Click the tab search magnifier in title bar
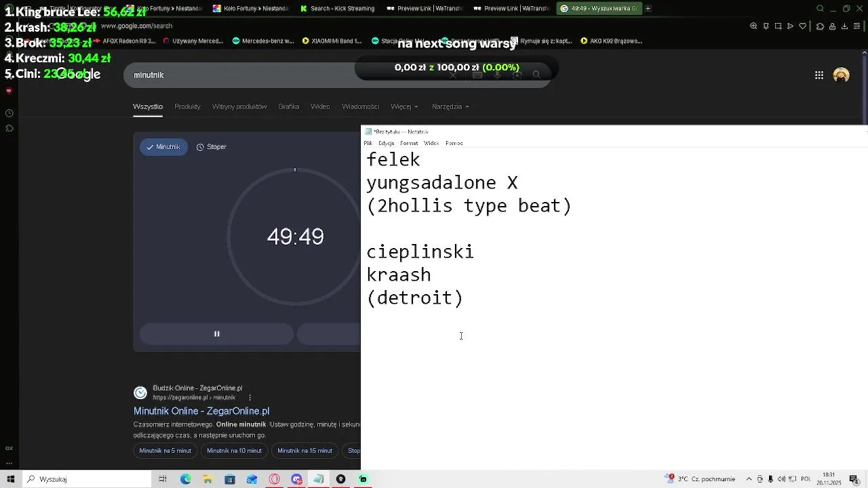This screenshot has height=488, width=868. [820, 8]
